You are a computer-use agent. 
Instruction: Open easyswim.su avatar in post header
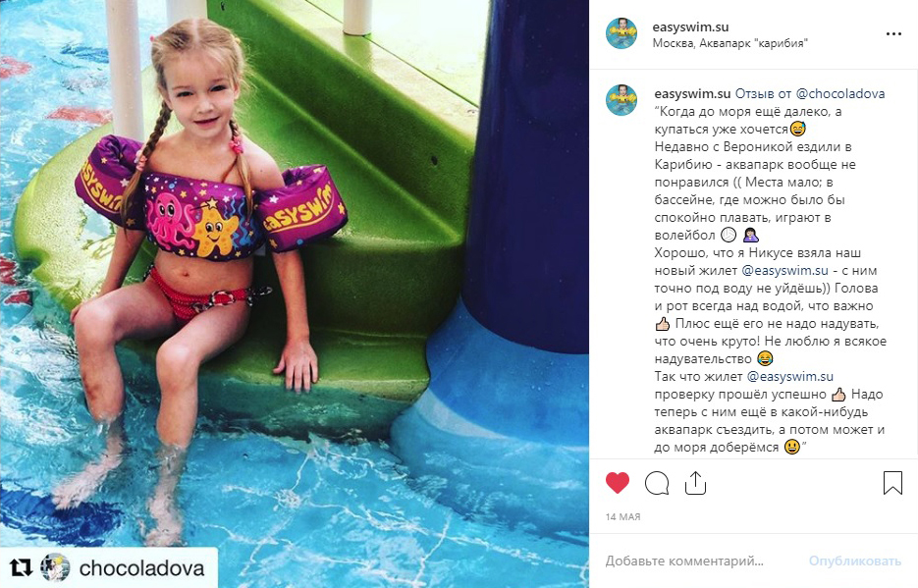click(x=621, y=33)
